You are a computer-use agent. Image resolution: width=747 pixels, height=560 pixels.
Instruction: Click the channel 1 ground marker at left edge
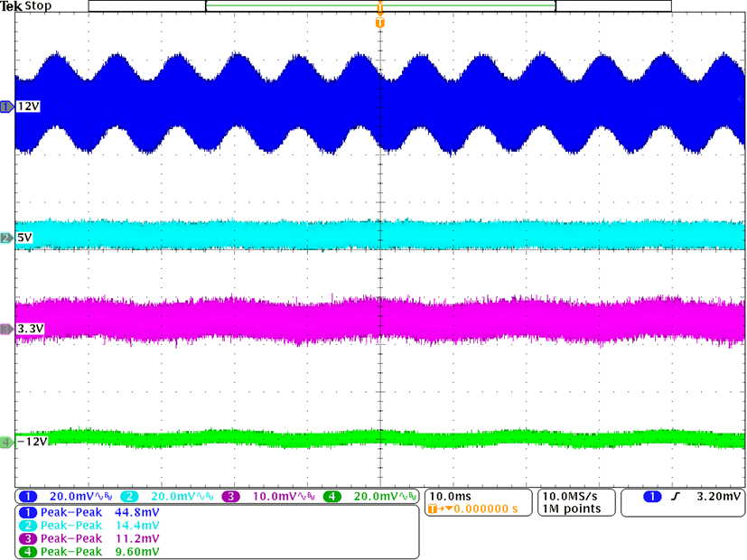click(7, 107)
